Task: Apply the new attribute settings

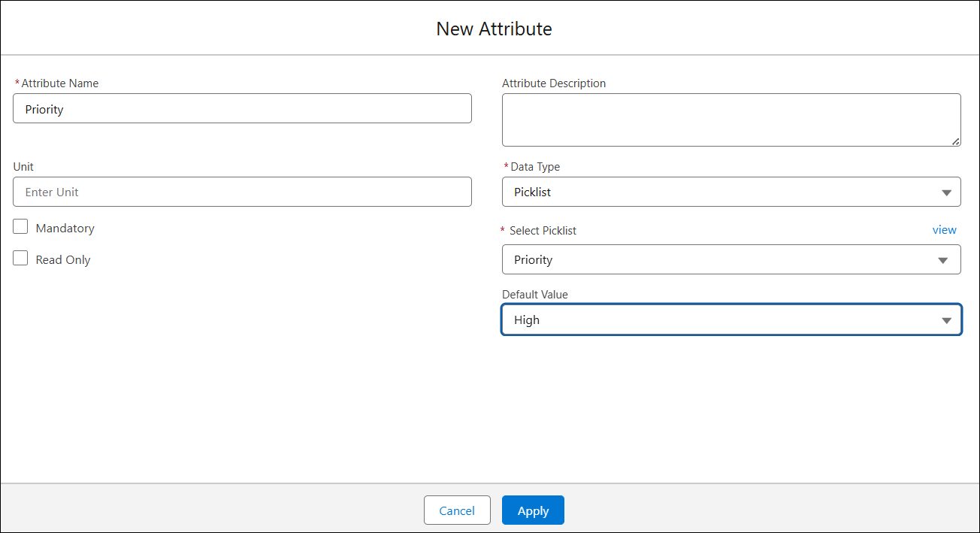Action: pos(533,510)
